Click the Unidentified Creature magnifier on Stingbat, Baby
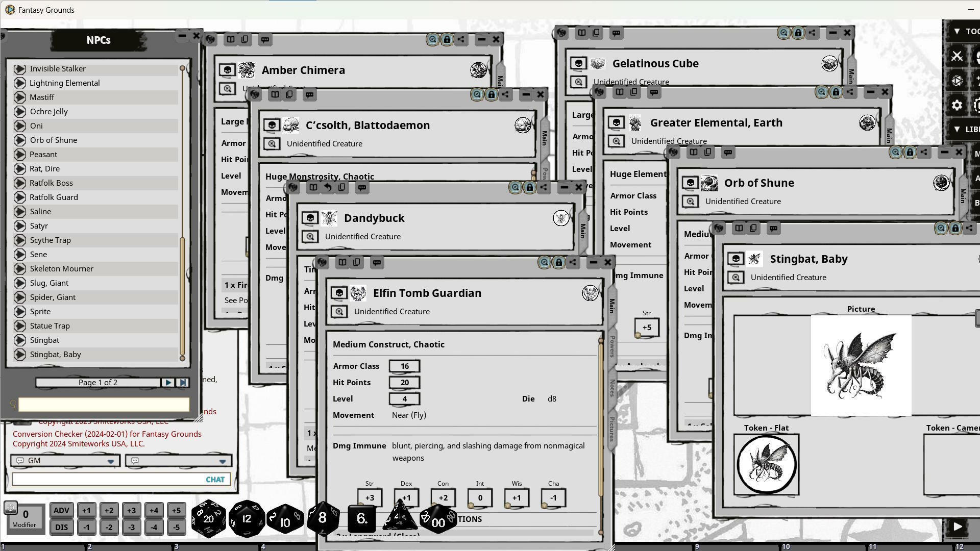 [x=736, y=277]
